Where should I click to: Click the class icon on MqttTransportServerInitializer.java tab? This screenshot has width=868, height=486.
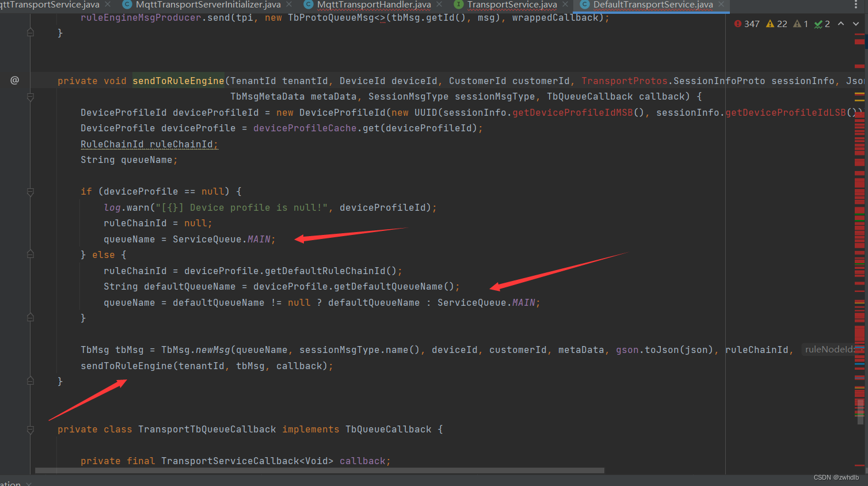tap(127, 5)
